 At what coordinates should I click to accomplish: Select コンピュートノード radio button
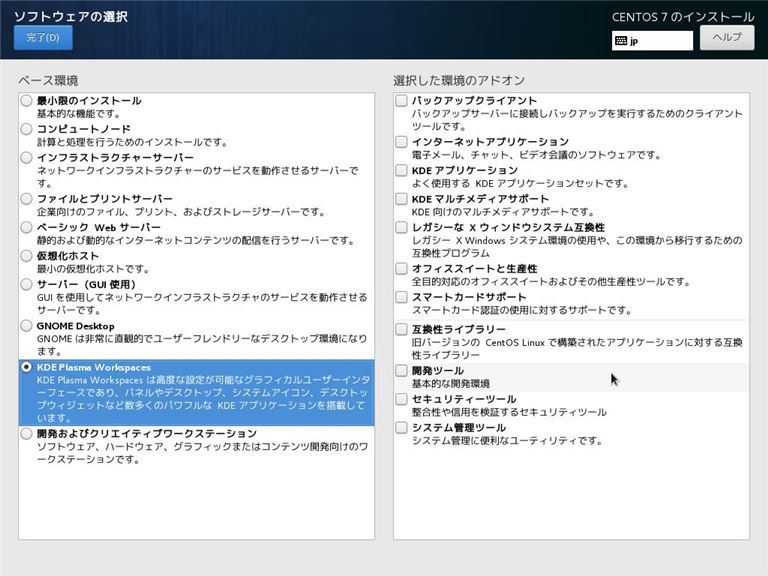coord(26,129)
